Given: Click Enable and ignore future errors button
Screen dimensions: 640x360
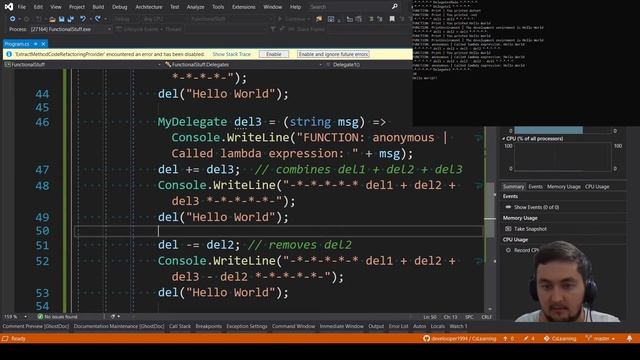Looking at the screenshot, I should tap(333, 54).
